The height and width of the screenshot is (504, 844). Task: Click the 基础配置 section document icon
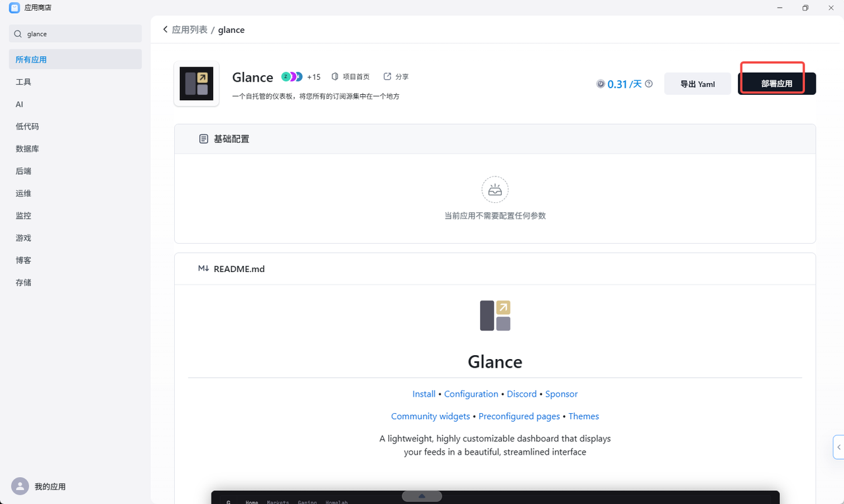204,139
